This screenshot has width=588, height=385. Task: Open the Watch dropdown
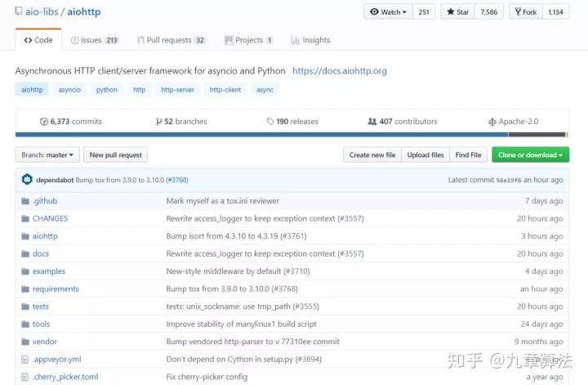pyautogui.click(x=388, y=11)
